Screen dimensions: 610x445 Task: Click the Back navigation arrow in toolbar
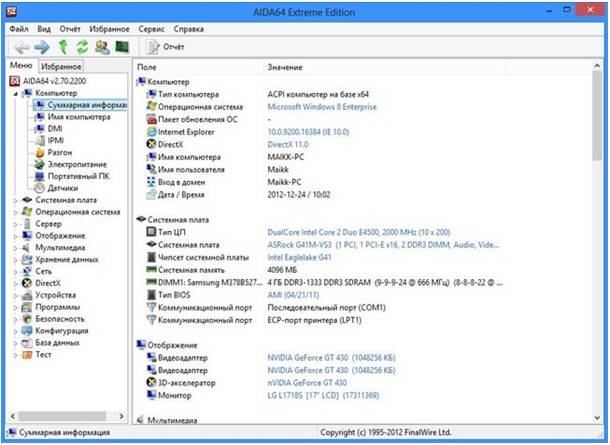click(x=21, y=46)
